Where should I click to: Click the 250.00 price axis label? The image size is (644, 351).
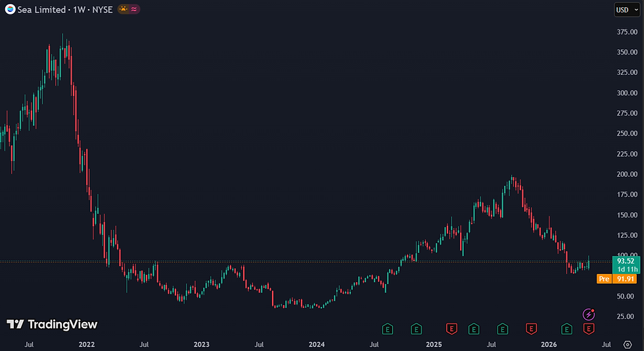[x=627, y=133]
